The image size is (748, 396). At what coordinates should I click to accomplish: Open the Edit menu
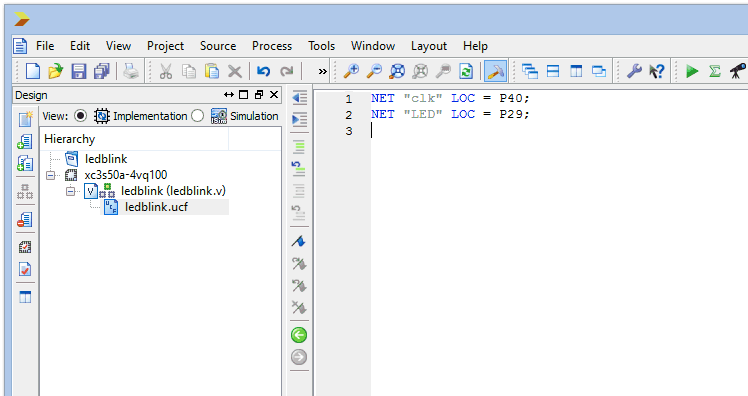click(x=80, y=46)
